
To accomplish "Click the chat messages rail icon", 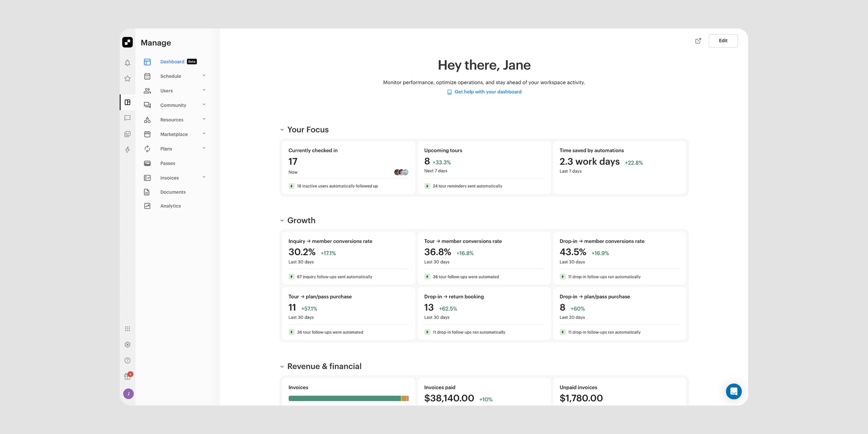I will (x=127, y=118).
